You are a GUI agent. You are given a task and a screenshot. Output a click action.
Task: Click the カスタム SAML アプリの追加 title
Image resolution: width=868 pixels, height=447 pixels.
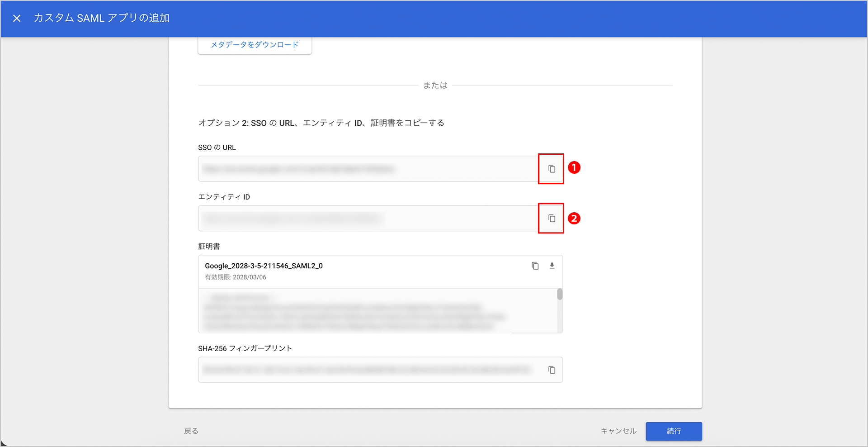[x=102, y=18]
